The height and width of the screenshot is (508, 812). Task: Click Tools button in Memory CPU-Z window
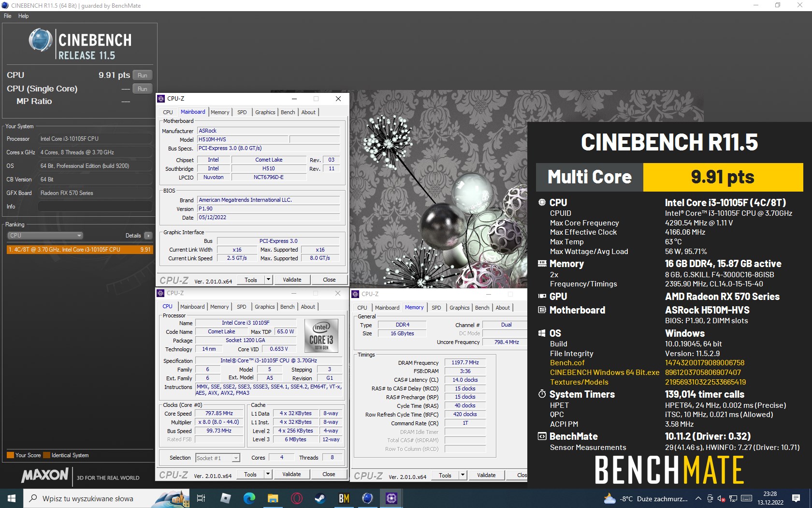(445, 475)
